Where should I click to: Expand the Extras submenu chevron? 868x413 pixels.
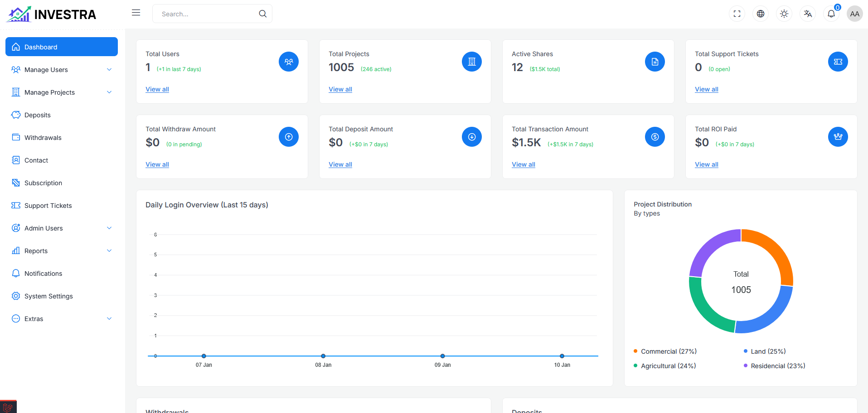pos(109,318)
